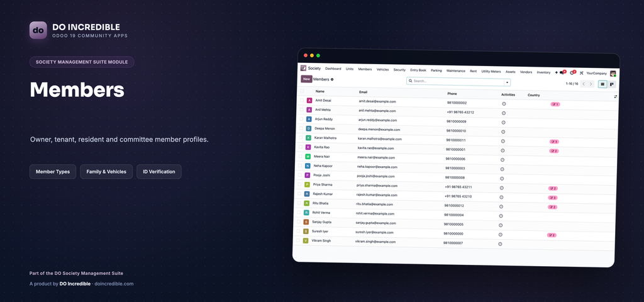The height and width of the screenshot is (302, 644).
Task: Click activity clock for Meera Nair
Action: [502, 160]
